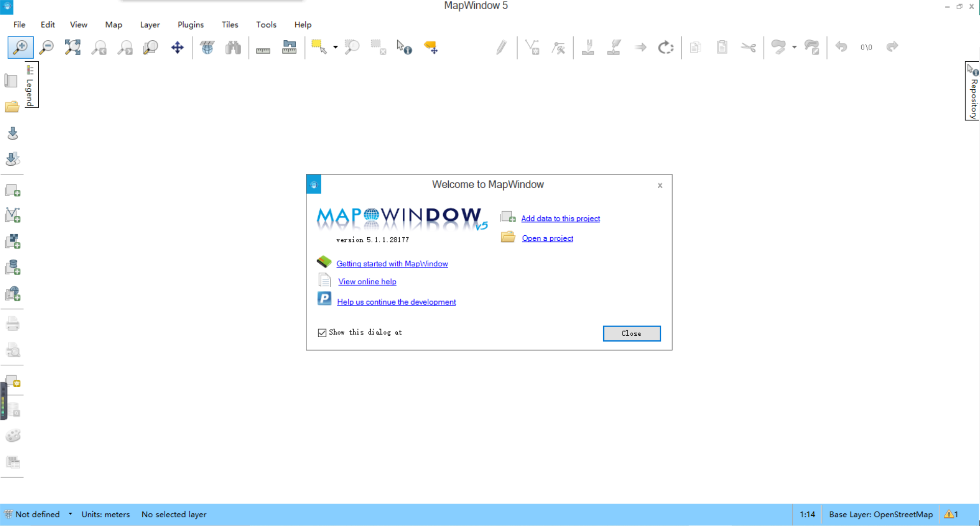The image size is (980, 526).
Task: Click Close button in Welcome dialog
Action: [x=632, y=333]
